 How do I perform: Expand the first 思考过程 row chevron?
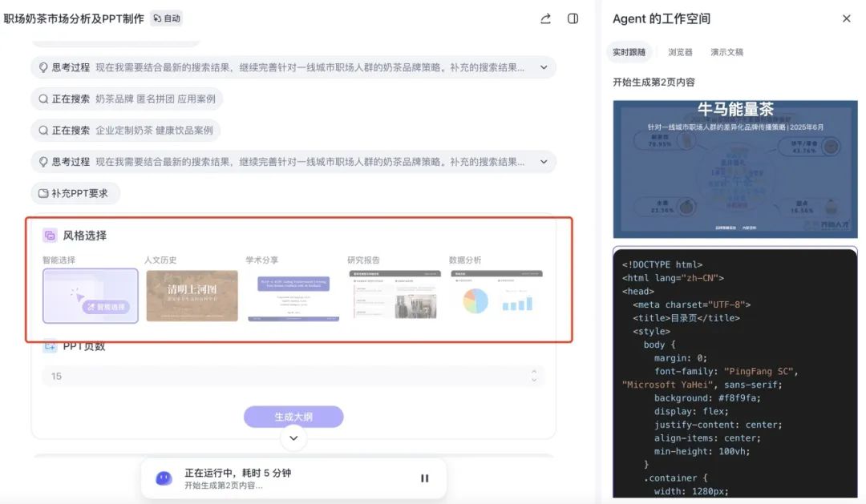544,67
